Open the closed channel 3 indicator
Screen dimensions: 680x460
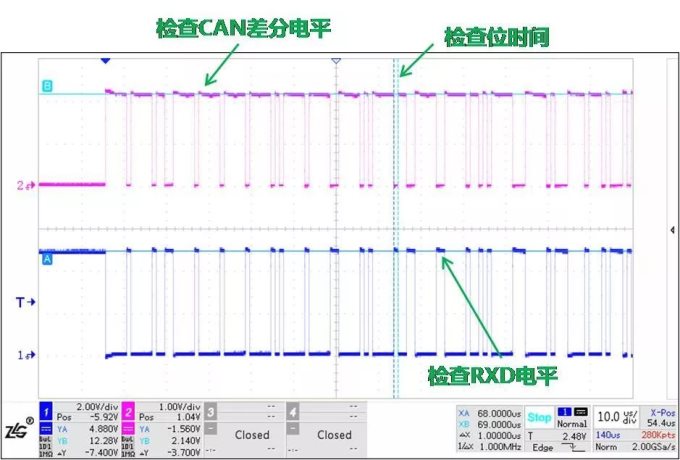(210, 412)
